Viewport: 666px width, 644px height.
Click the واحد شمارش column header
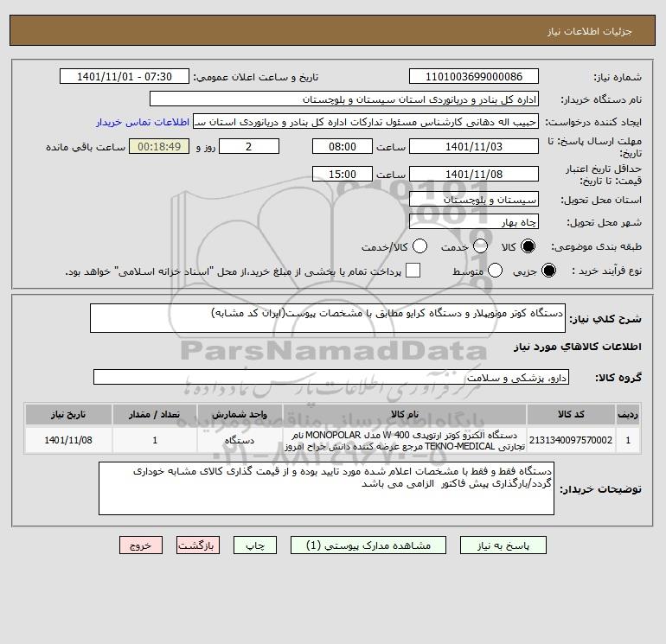pos(240,414)
